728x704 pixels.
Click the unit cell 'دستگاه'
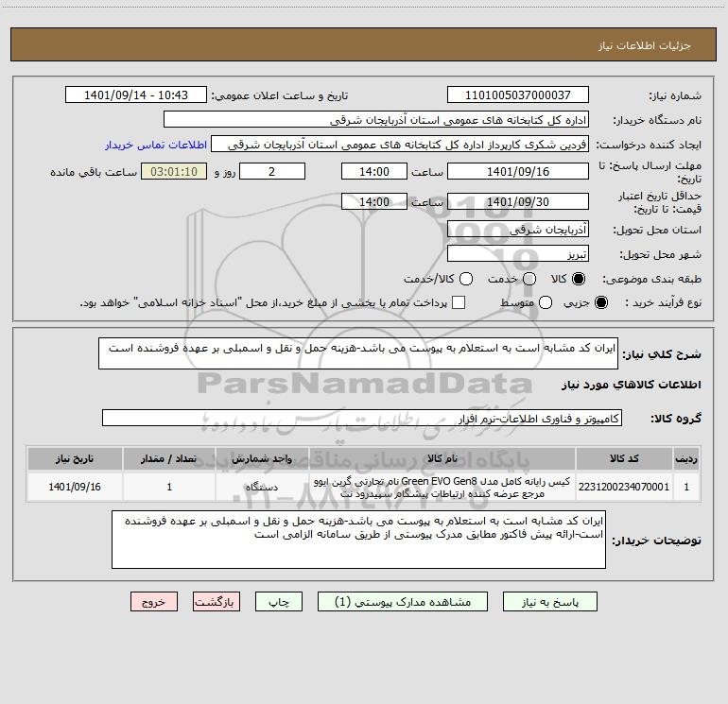(x=262, y=487)
